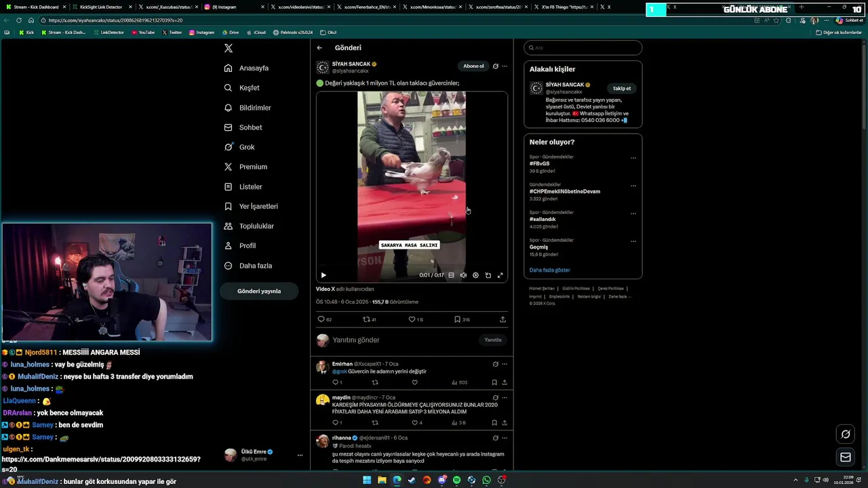Click the Yanıtla button
Screen dimensions: 868x488
[x=493, y=340]
